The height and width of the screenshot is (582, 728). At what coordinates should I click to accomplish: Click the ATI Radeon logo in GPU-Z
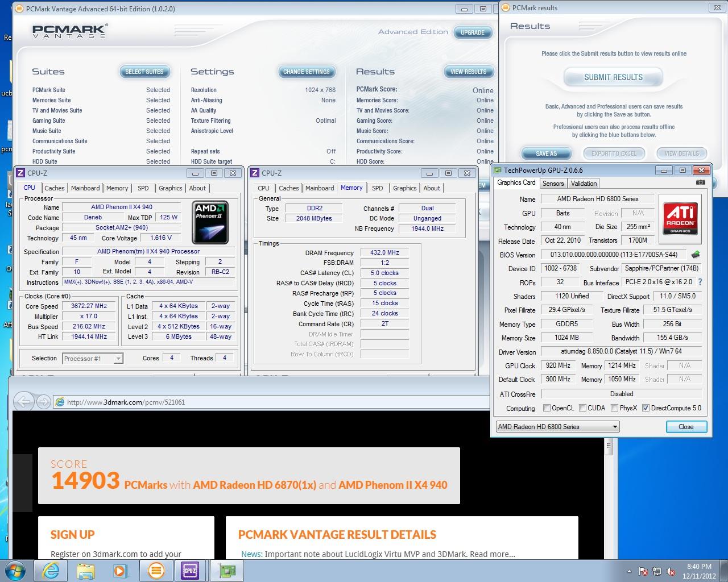(x=680, y=219)
